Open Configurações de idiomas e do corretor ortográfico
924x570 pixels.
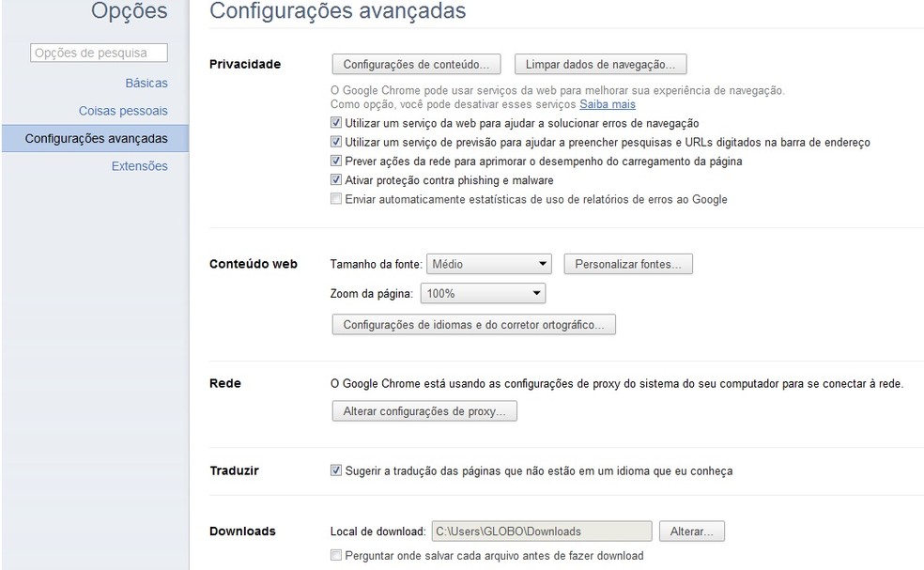473,324
